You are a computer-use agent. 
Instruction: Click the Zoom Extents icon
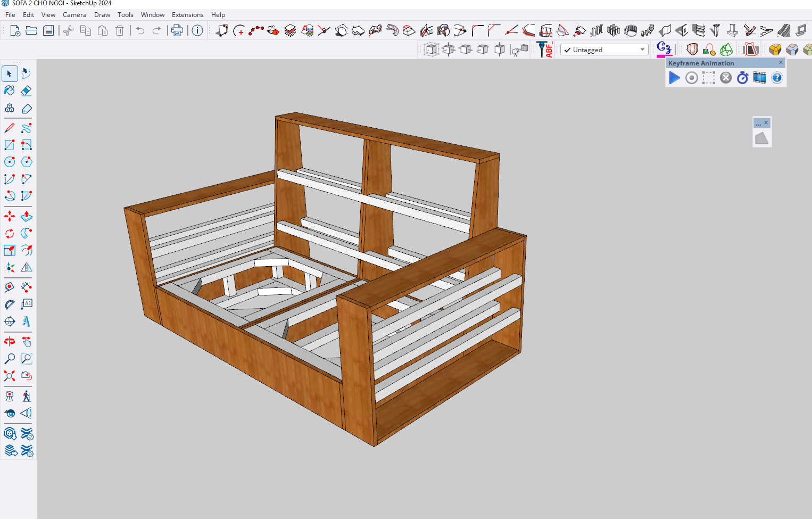[10, 376]
